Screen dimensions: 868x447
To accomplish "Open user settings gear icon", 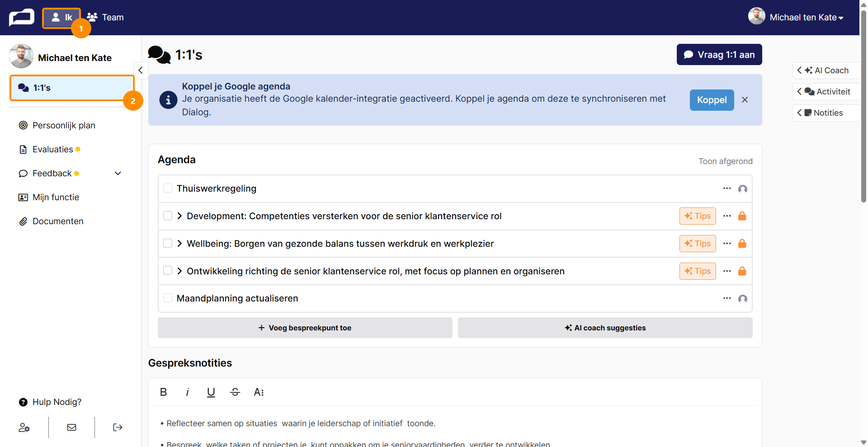I will click(24, 427).
